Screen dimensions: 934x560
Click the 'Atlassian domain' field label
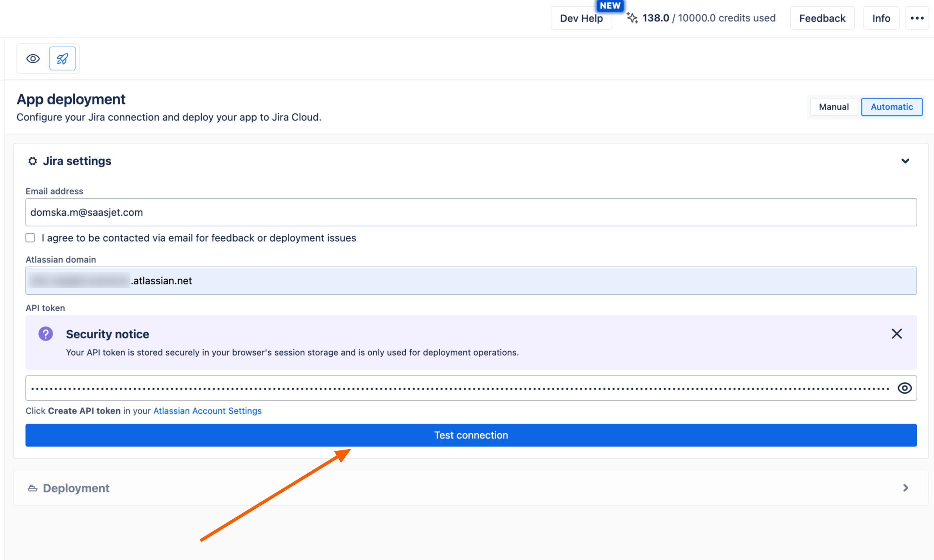(x=61, y=260)
